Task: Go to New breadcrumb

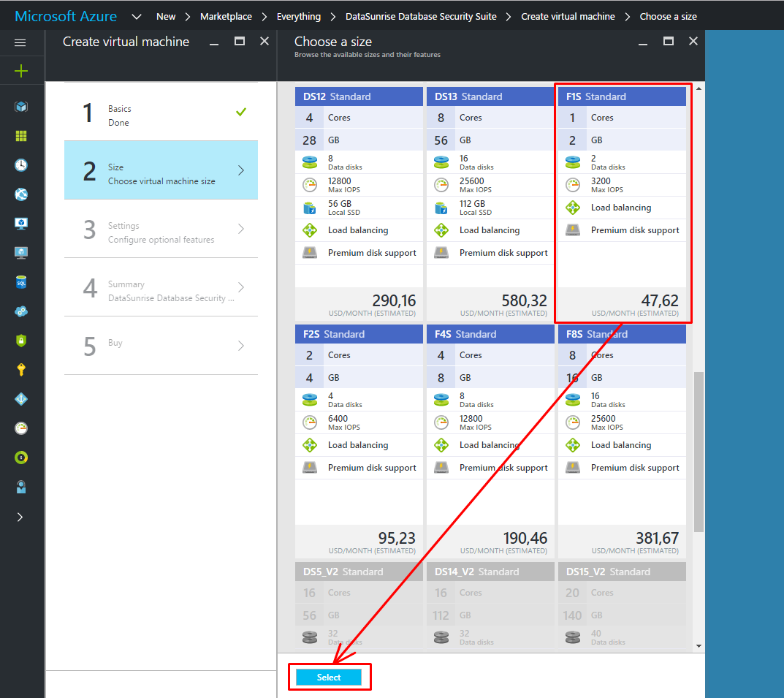Action: tap(166, 17)
